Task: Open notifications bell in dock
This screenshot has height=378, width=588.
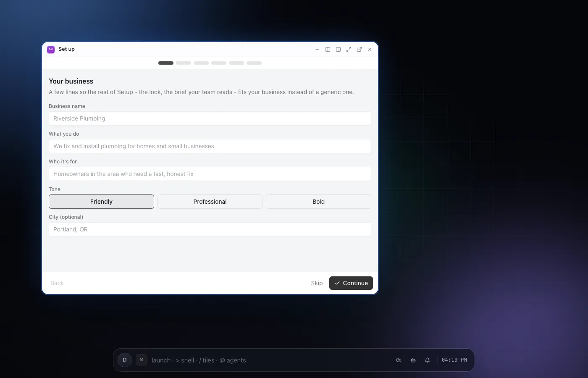Action: [x=428, y=360]
